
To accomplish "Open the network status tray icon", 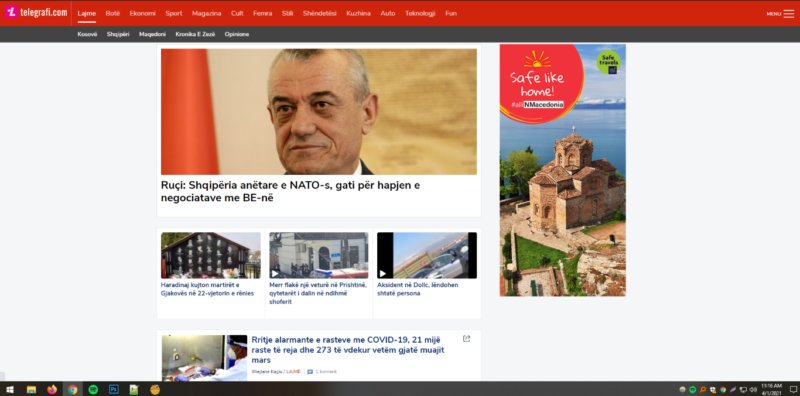I will [743, 389].
